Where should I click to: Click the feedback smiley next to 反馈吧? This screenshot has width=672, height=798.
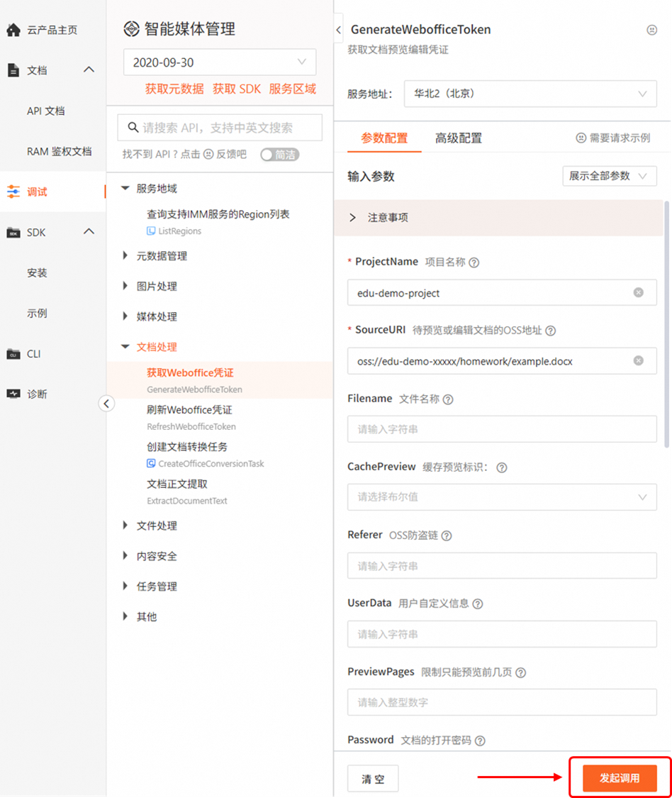[x=208, y=154]
